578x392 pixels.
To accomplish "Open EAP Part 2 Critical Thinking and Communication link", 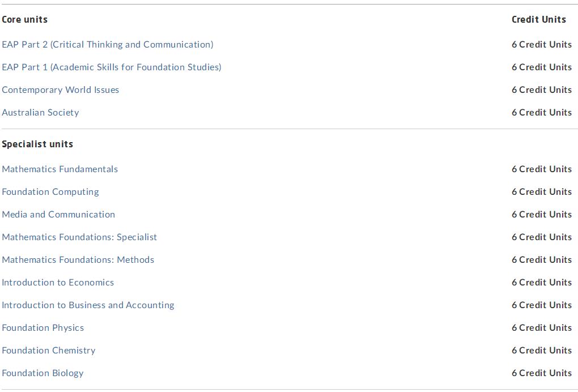I will [x=108, y=45].
